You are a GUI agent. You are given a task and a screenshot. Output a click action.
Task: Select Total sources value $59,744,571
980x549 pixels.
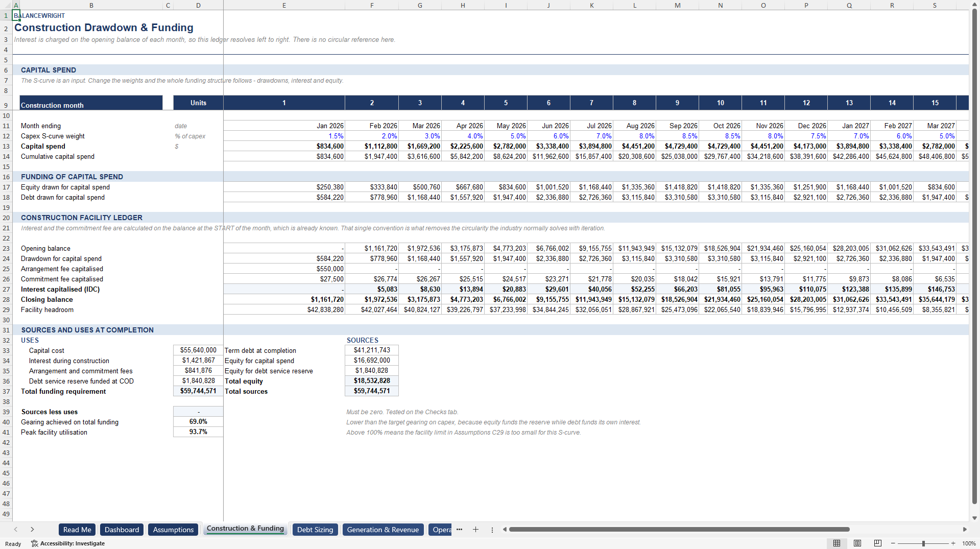click(x=372, y=391)
